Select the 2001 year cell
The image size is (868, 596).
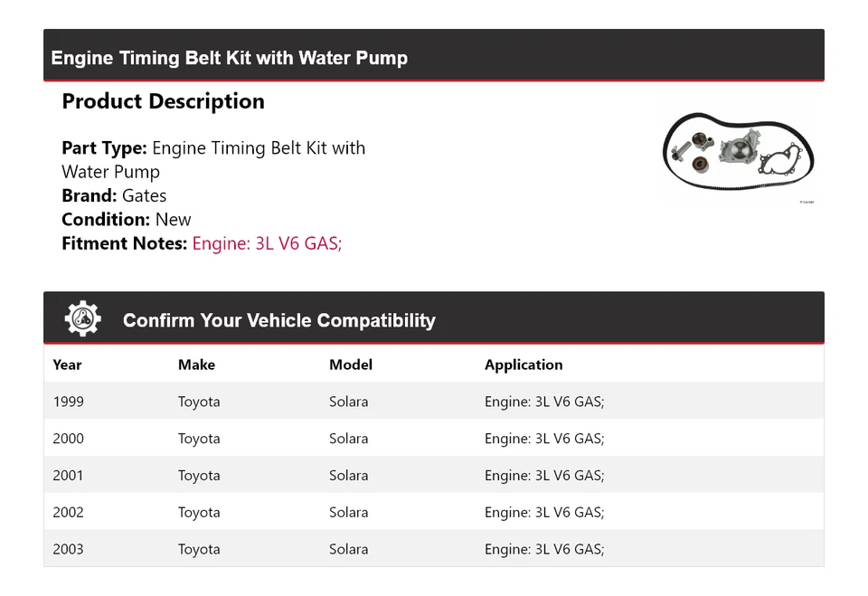click(x=68, y=476)
